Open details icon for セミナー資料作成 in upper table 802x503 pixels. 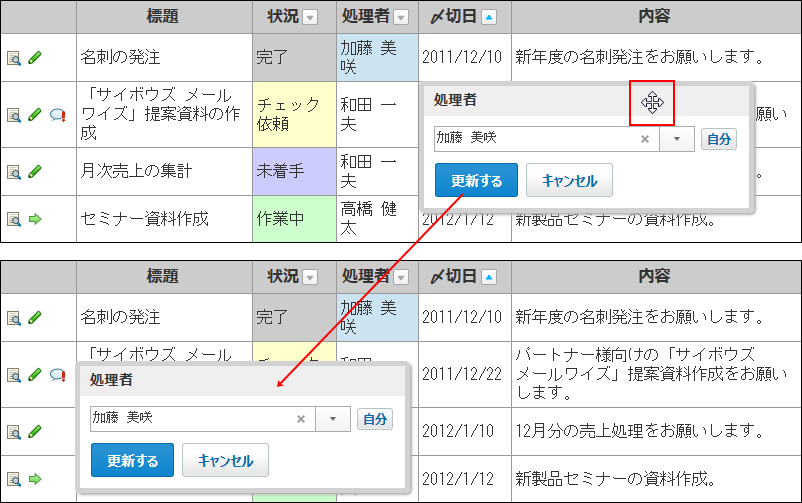(14, 220)
